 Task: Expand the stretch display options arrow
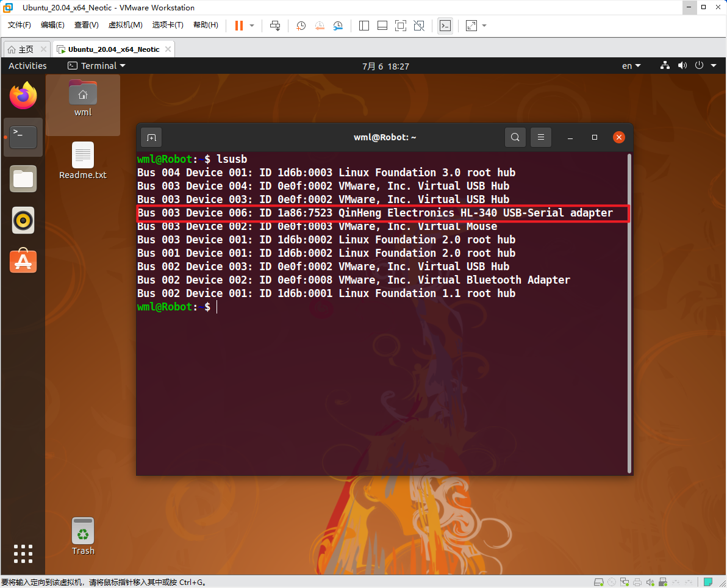pos(484,26)
